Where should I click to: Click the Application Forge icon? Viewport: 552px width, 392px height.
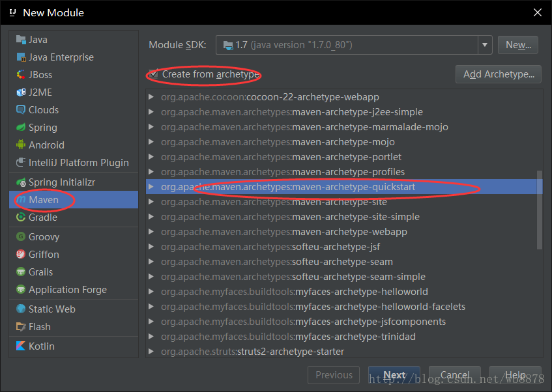(x=21, y=289)
